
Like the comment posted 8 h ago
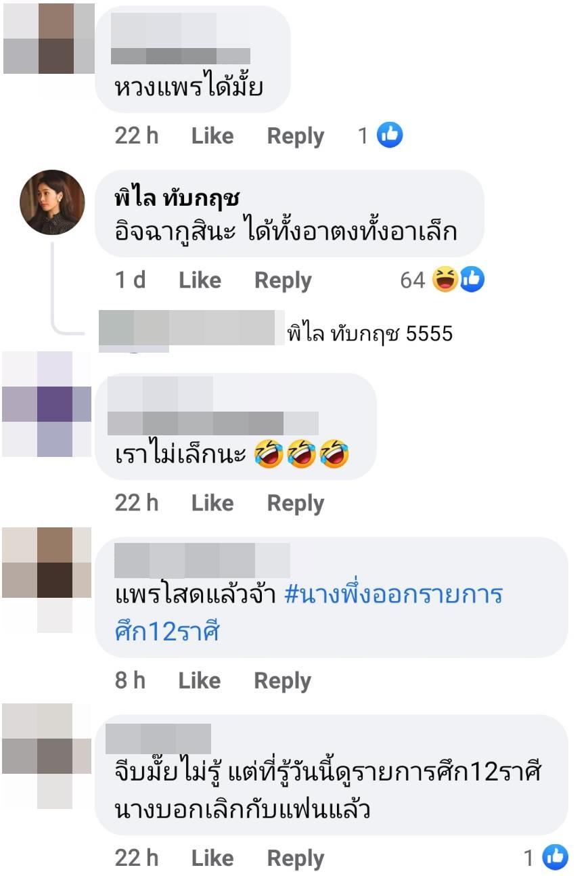coord(200,680)
